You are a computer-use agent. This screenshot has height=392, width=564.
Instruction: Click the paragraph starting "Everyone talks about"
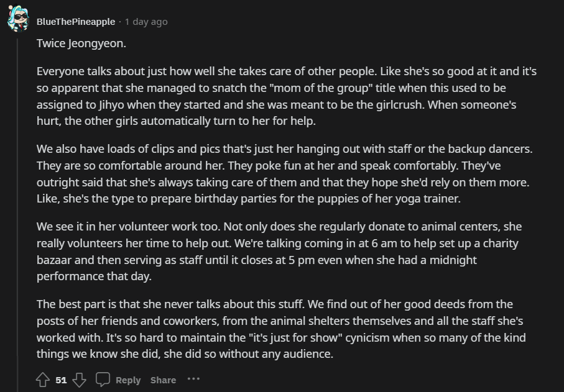click(x=286, y=96)
